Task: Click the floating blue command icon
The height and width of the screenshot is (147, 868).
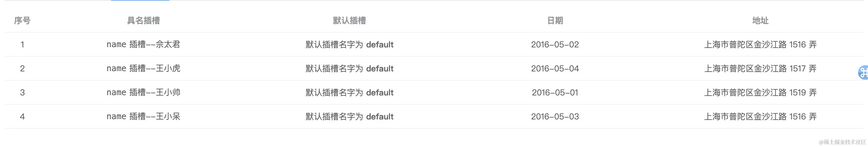Action: coord(863,72)
